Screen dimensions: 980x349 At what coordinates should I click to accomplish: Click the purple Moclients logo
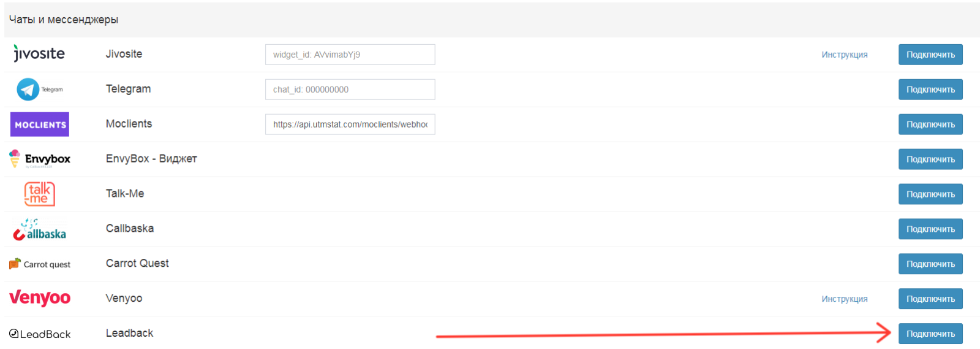coord(40,125)
